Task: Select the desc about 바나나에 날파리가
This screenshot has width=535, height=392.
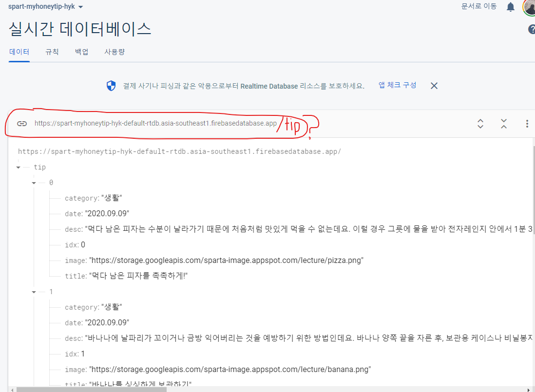Action: click(x=309, y=338)
